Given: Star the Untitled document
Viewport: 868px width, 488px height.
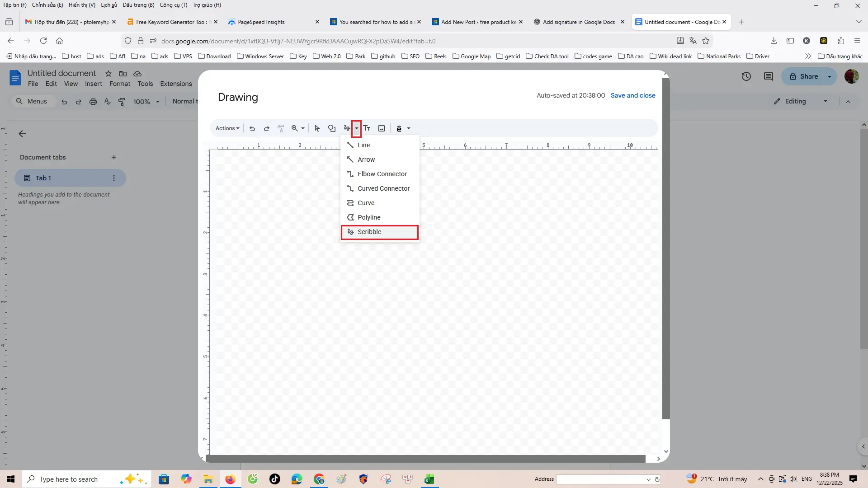Looking at the screenshot, I should click(x=108, y=74).
